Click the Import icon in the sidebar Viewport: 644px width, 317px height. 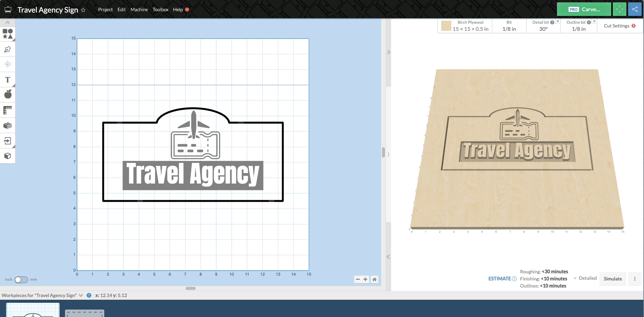click(7, 141)
